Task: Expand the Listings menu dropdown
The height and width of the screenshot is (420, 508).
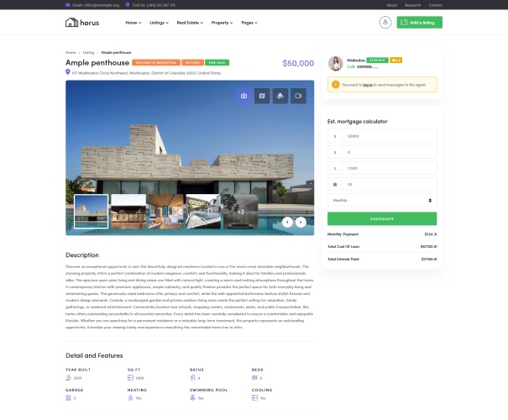Action: click(159, 23)
